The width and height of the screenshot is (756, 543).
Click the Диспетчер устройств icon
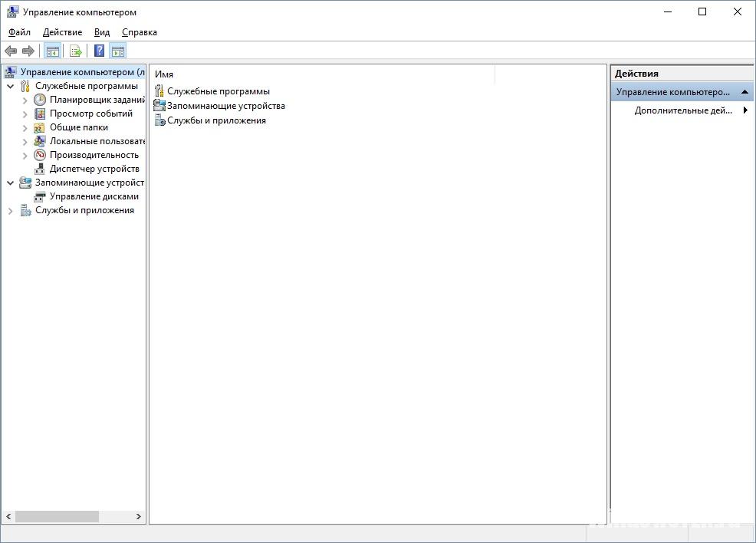(x=40, y=169)
